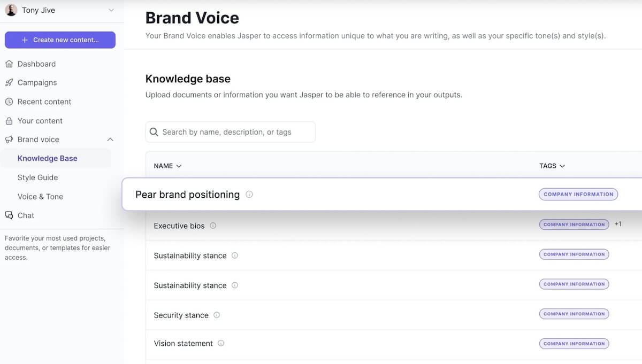Click the Chat bubble icon

point(9,215)
